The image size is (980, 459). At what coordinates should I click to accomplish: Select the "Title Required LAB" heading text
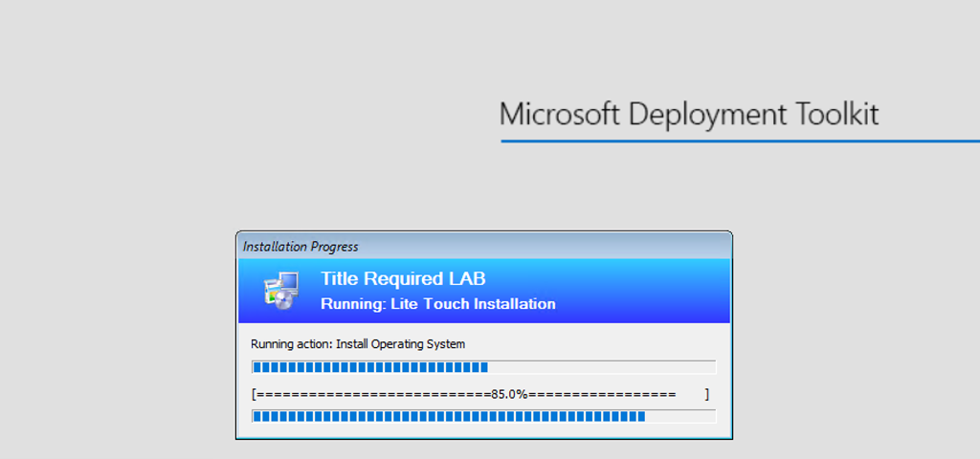[x=403, y=279]
